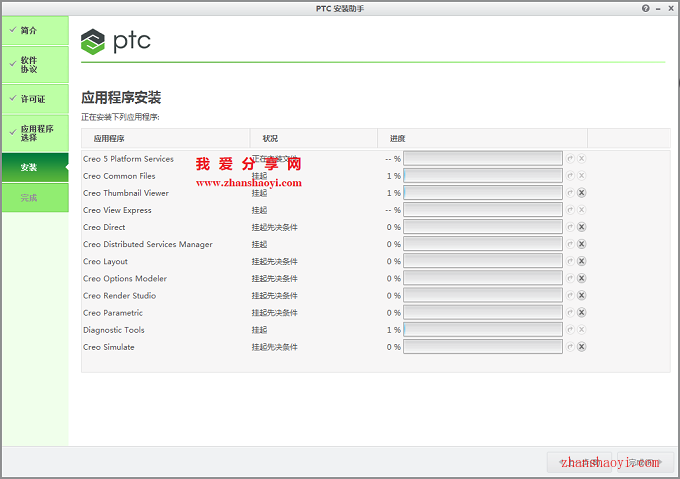Click the cancel icon for Creo View Express

pyautogui.click(x=582, y=210)
